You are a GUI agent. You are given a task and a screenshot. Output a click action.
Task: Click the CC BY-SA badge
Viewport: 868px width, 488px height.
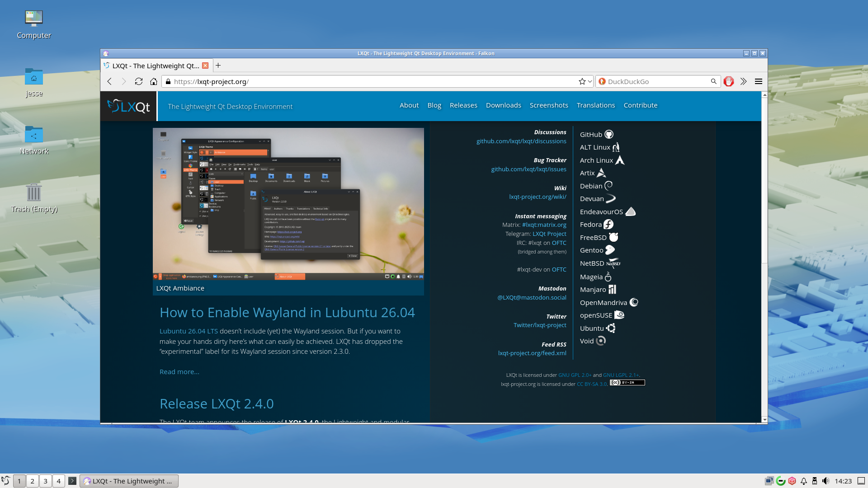627,383
